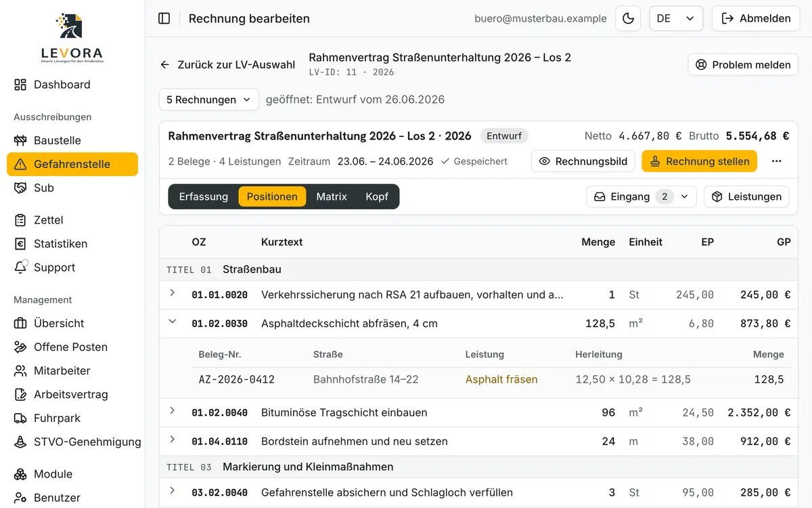This screenshot has width=812, height=508.
Task: Show the Rechnungsbild preview
Action: click(x=583, y=161)
